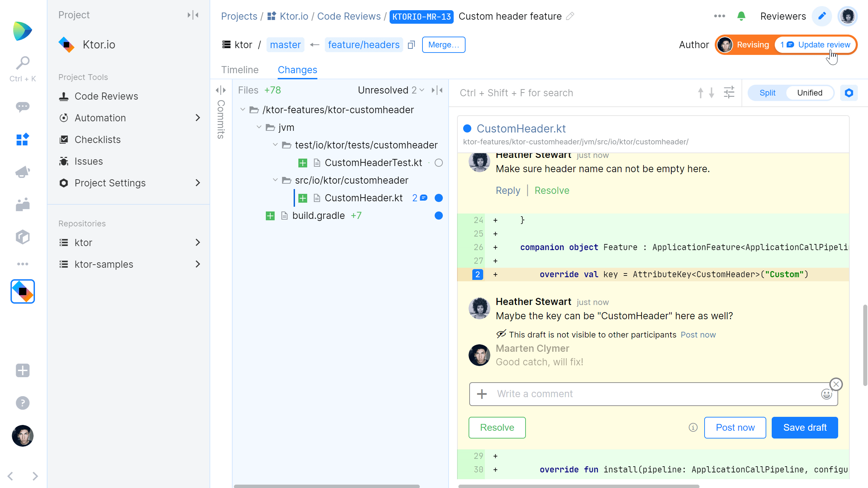Expand ktor-samples repository entry
868x488 pixels.
[x=198, y=264]
